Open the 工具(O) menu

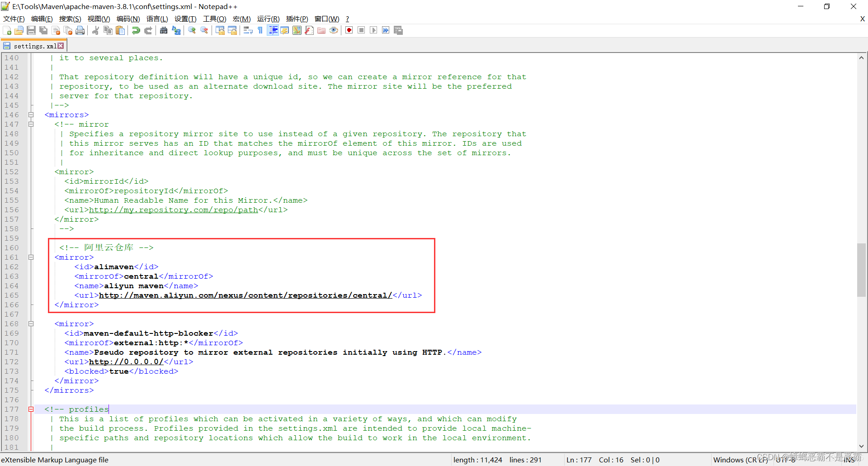point(214,19)
